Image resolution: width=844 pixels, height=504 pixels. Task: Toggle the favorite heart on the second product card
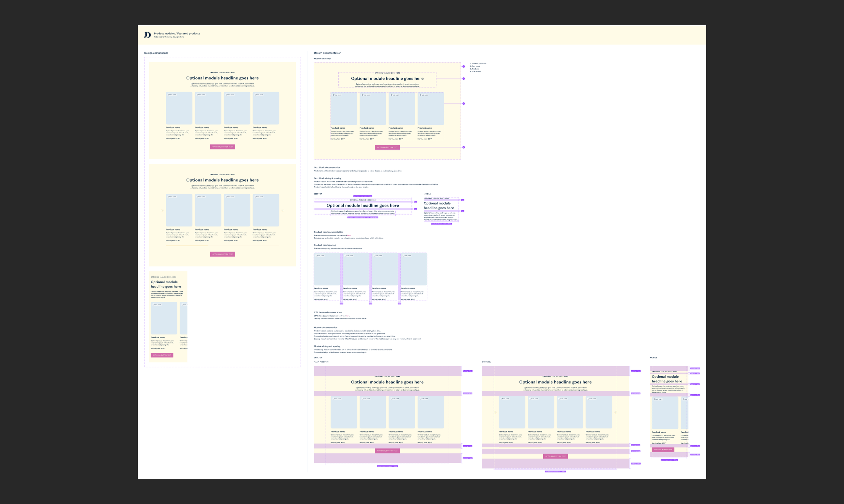tap(198, 95)
